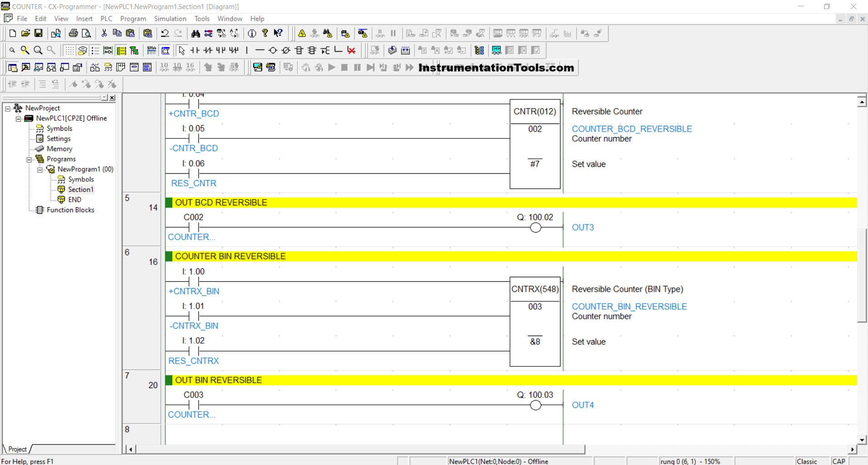Save the project using the floppy icon

(38, 33)
